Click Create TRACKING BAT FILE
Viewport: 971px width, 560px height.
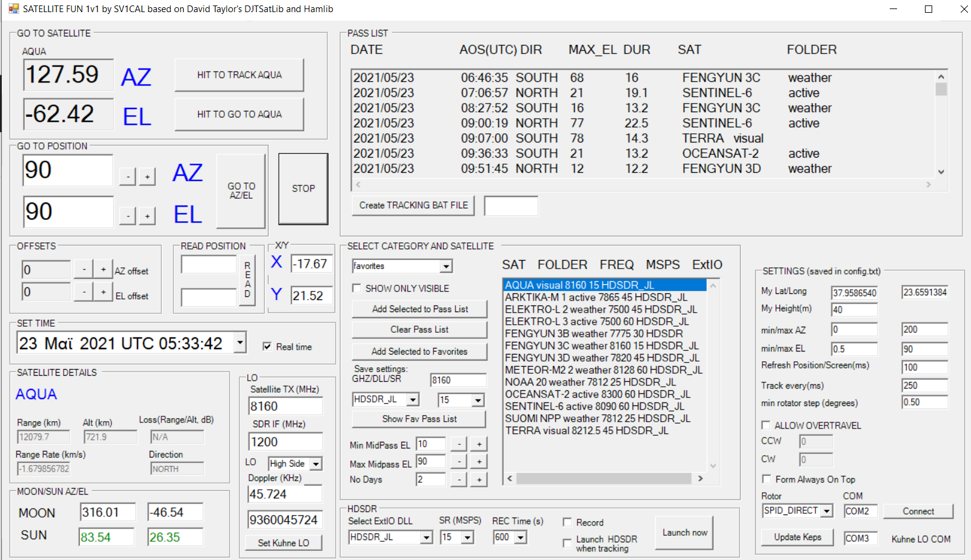(x=413, y=205)
